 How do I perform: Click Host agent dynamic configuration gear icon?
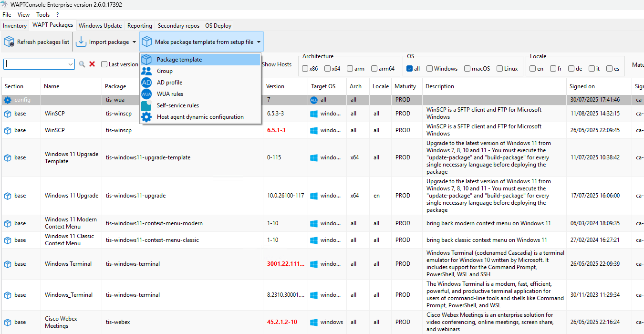(147, 117)
